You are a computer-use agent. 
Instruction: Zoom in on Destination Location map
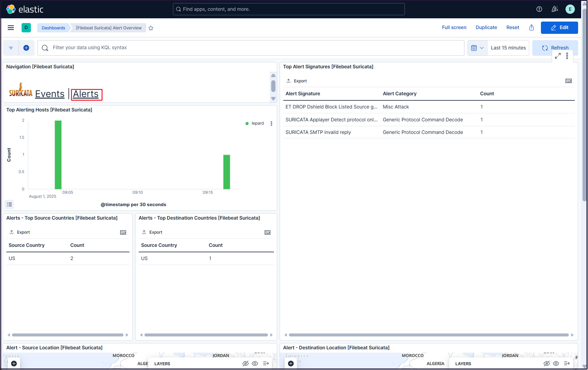pyautogui.click(x=291, y=363)
